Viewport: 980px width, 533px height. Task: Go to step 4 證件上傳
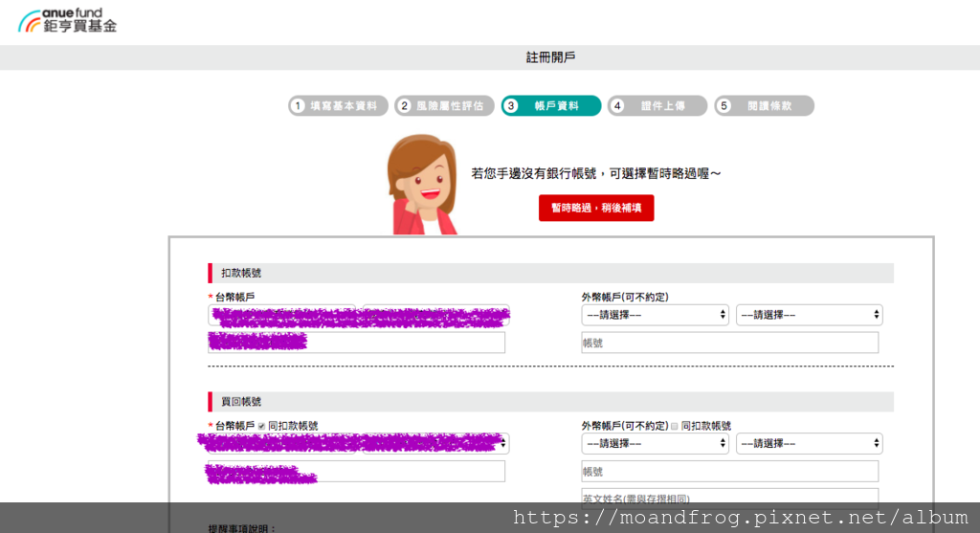pos(657,105)
